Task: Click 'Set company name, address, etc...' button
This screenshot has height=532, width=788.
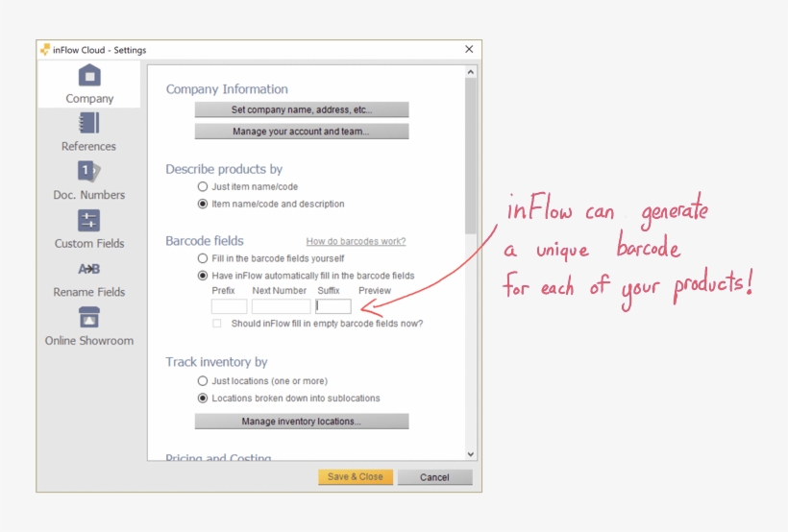Action: [302, 109]
